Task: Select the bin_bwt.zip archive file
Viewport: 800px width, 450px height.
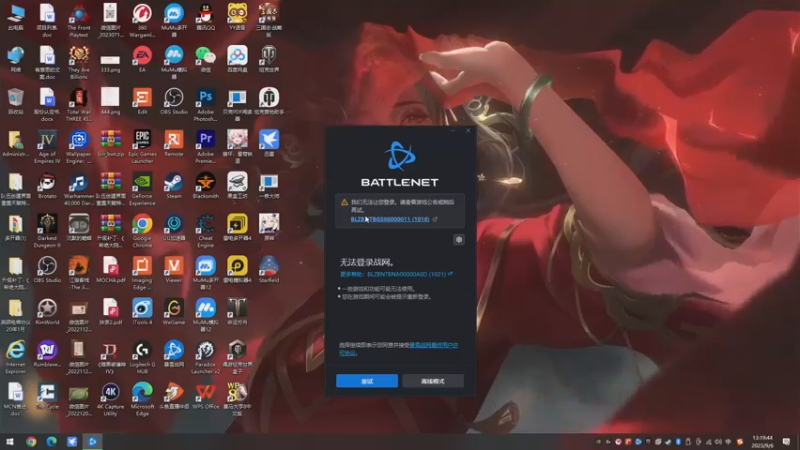Action: click(110, 143)
